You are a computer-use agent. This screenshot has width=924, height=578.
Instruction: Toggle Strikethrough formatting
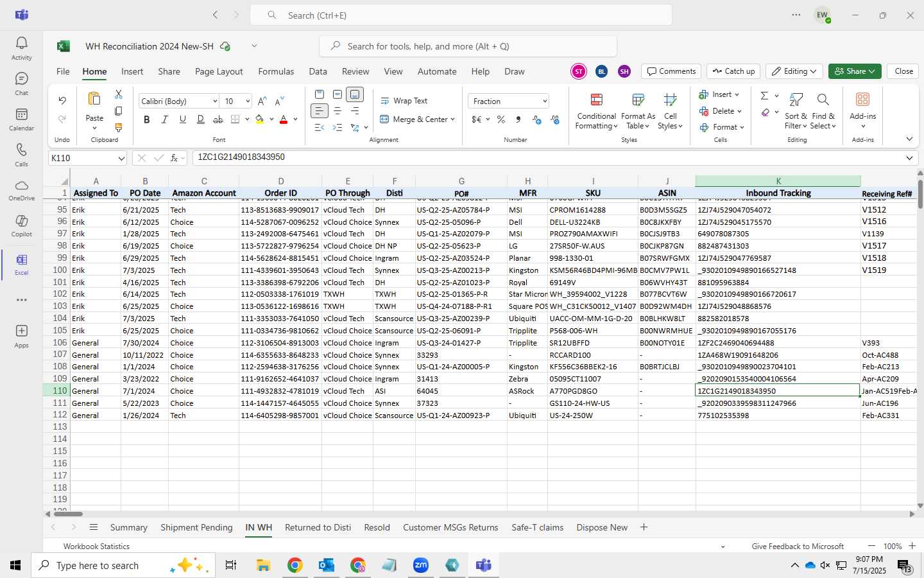point(218,119)
